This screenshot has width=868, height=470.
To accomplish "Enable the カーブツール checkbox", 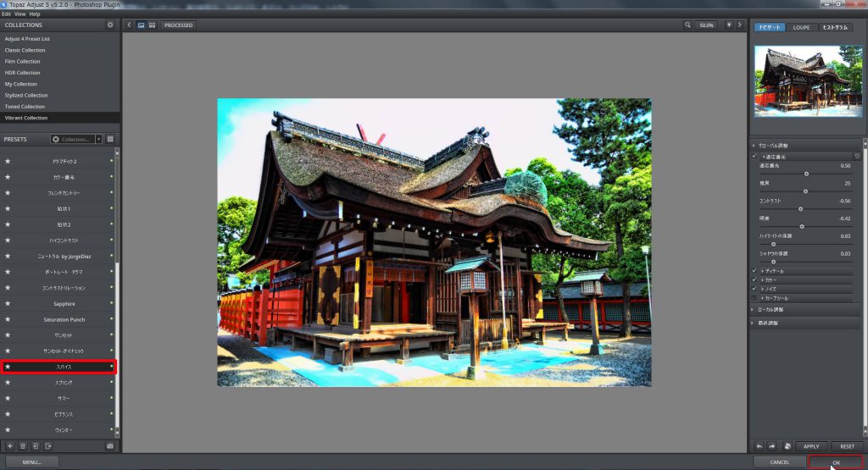I will pos(754,298).
